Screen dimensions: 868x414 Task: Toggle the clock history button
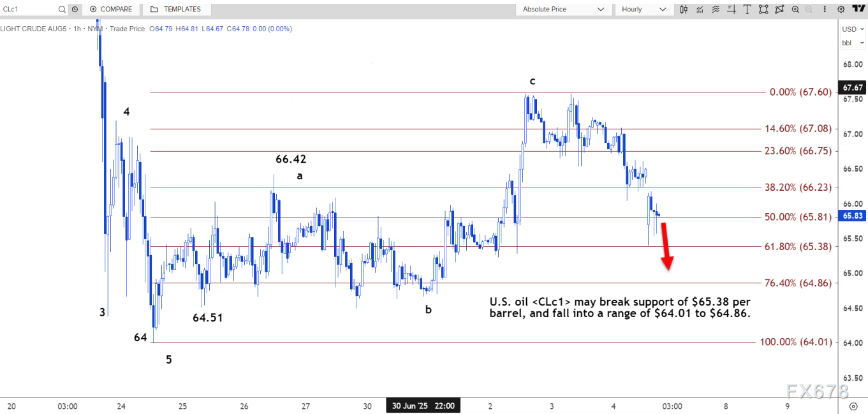coord(75,9)
